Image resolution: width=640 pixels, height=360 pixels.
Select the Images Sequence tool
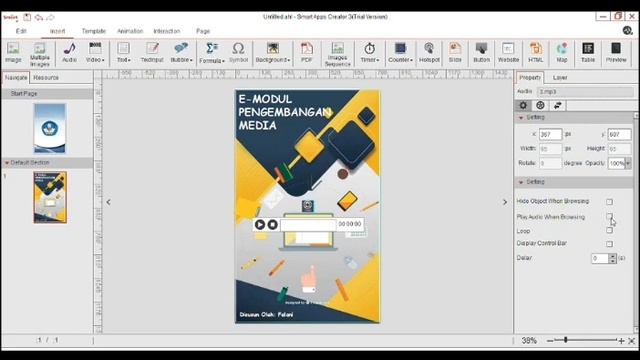click(x=338, y=54)
